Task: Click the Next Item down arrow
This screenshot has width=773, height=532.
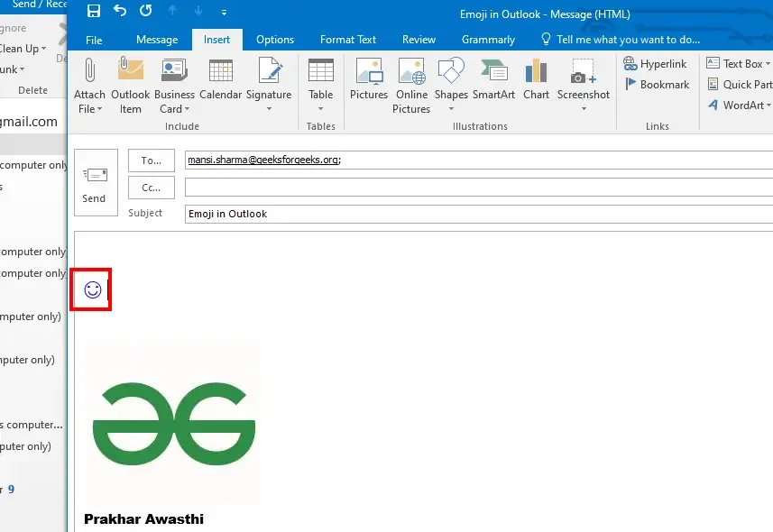Action: [198, 11]
